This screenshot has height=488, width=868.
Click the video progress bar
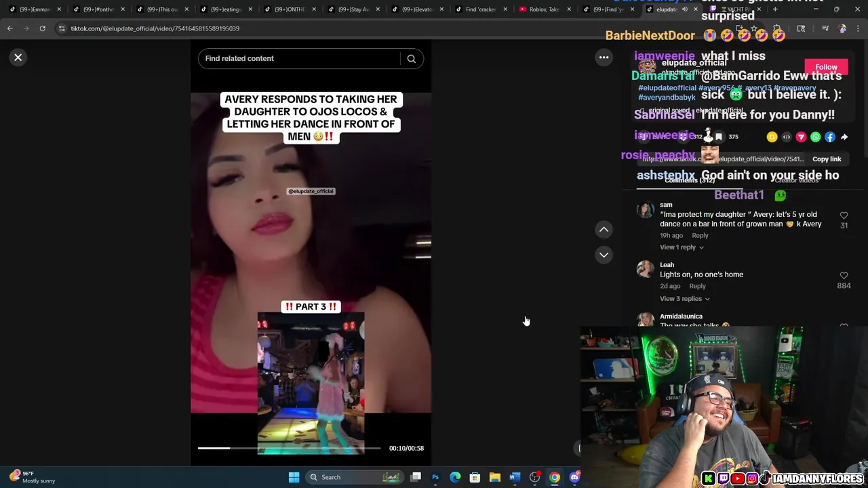click(290, 448)
